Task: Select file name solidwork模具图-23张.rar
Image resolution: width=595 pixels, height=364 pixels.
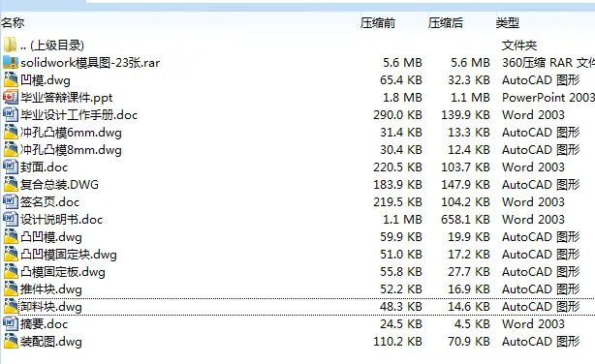Action: (90, 63)
